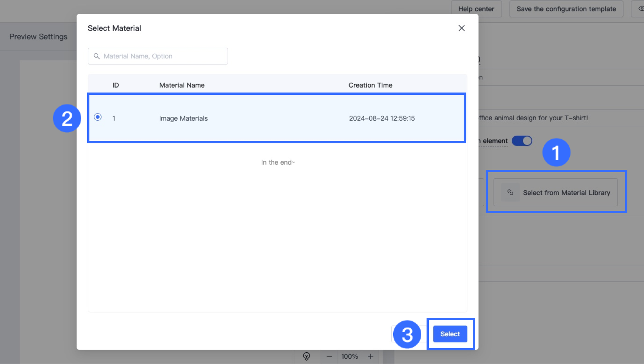Click the Material Name, Option search field
This screenshot has height=364, width=644.
pos(163,56)
